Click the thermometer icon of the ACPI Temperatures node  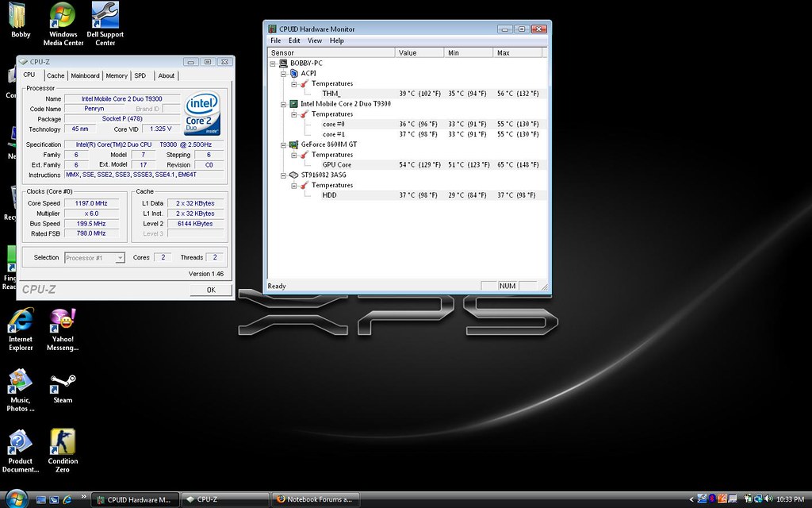click(x=304, y=83)
